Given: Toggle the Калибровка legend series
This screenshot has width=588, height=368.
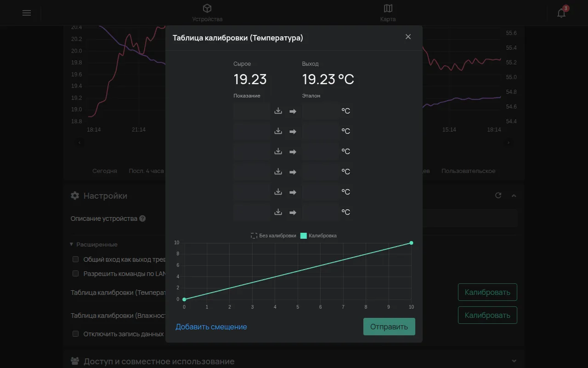Looking at the screenshot, I should point(318,236).
